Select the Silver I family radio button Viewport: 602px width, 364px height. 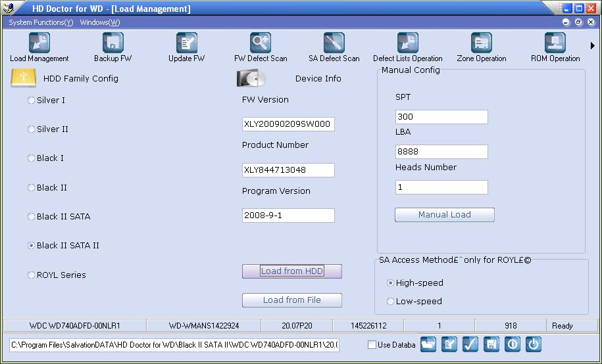coord(31,100)
